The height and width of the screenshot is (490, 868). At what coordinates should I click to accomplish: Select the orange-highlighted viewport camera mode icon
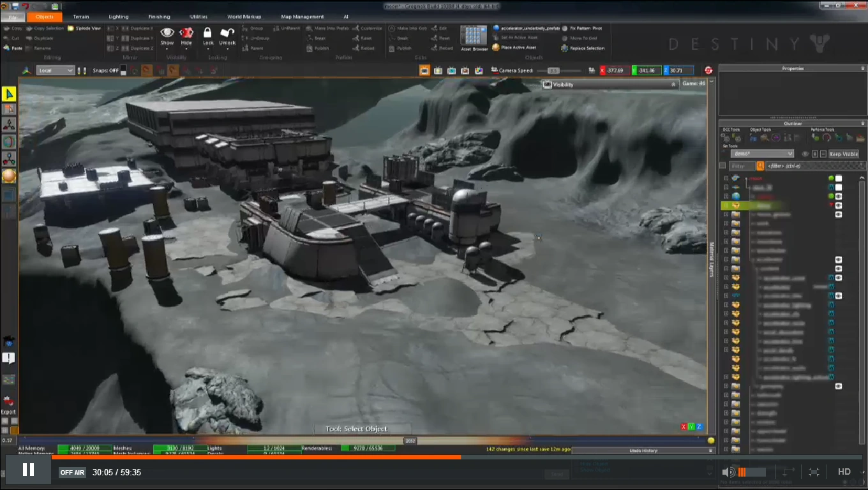pos(424,70)
